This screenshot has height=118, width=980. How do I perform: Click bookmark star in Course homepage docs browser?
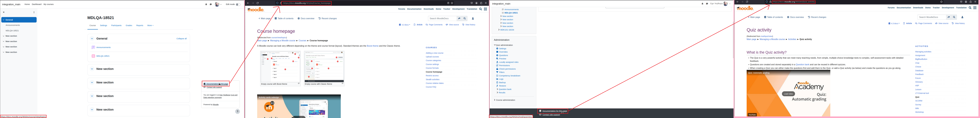point(452,3)
